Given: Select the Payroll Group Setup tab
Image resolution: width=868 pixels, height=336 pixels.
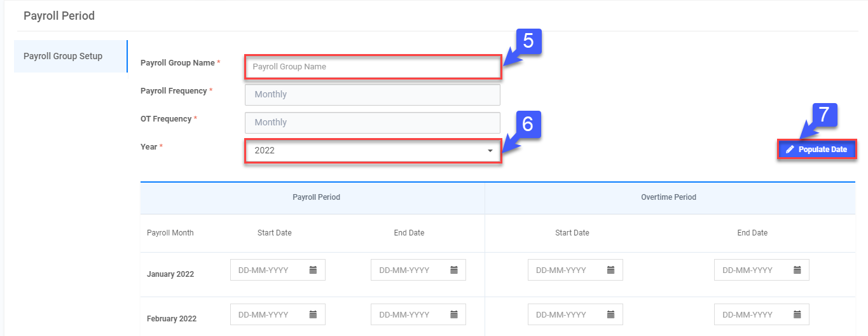Looking at the screenshot, I should (x=63, y=56).
